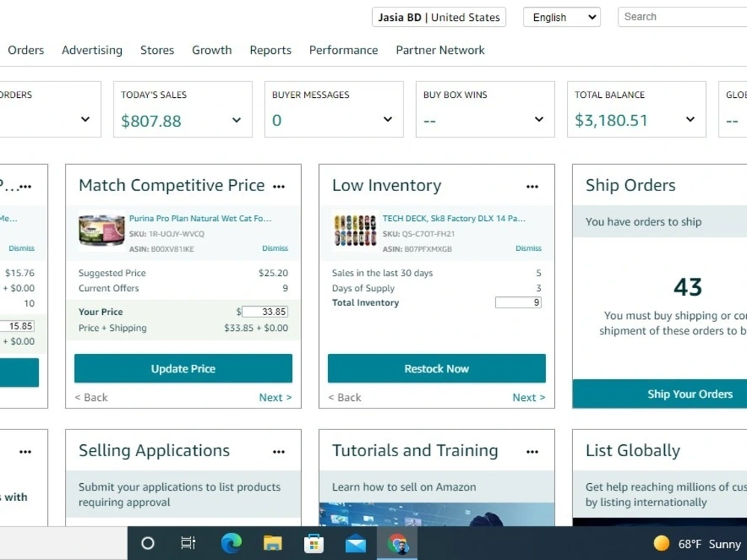Expand Today's Sales dropdown chevron
The image size is (747, 560).
(236, 120)
